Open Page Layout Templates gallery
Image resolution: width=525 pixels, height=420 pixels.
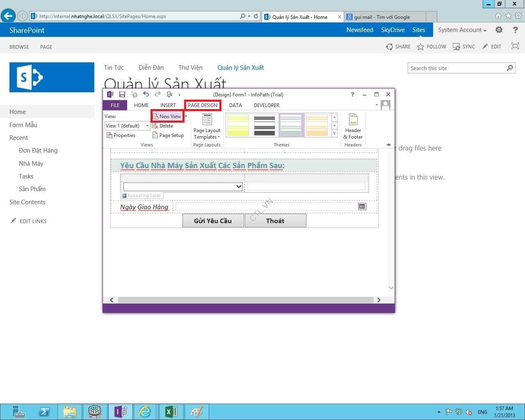(207, 127)
